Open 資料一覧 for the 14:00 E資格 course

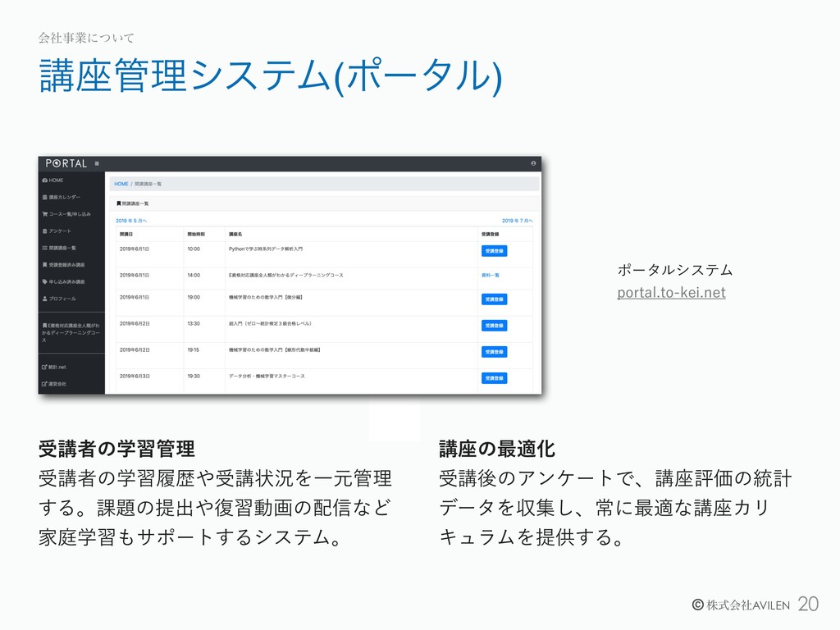click(x=491, y=276)
